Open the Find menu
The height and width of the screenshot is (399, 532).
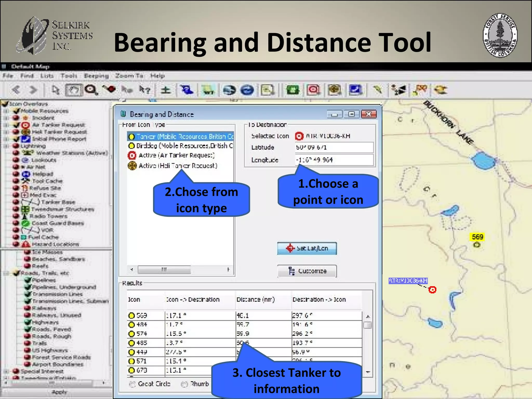[27, 76]
